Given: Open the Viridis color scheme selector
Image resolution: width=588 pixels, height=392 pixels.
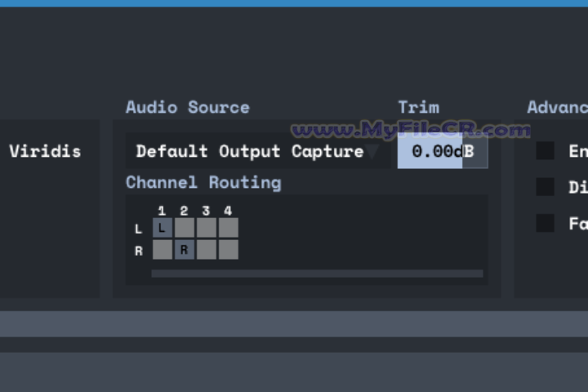Looking at the screenshot, I should [45, 151].
